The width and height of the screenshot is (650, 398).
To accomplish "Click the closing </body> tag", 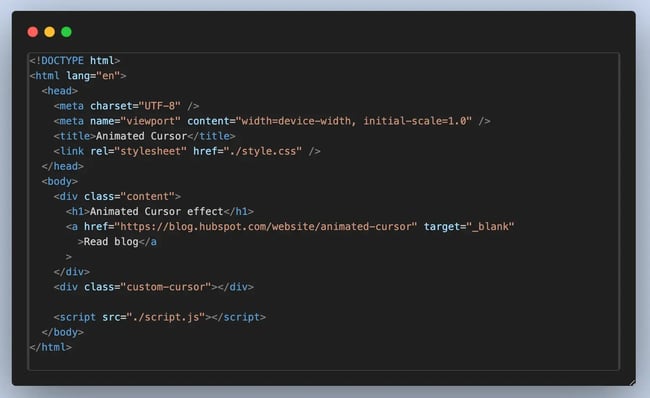I will [63, 332].
